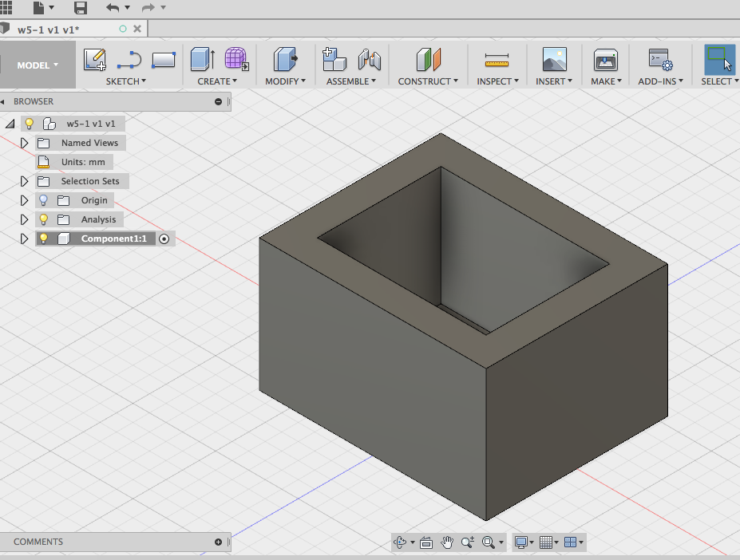Select the Line sketch tool
Image resolution: width=740 pixels, height=560 pixels.
pos(129,60)
